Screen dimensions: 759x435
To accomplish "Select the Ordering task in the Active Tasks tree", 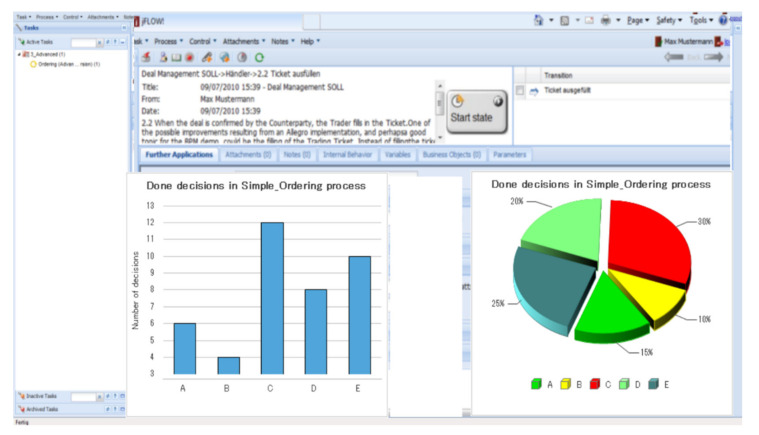I will (62, 63).
